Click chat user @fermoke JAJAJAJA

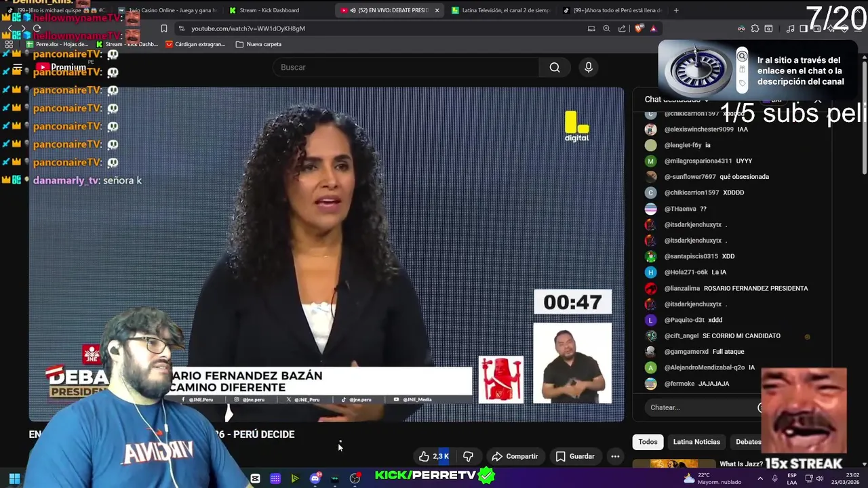[679, 384]
